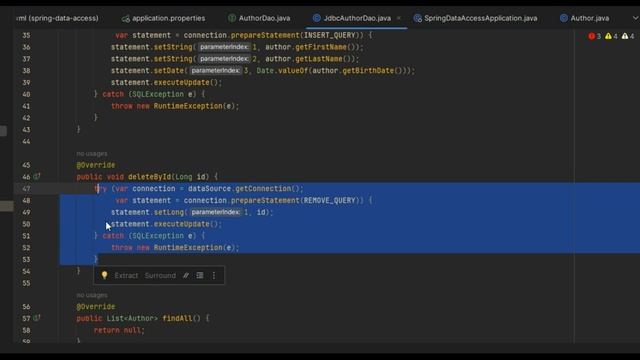Image resolution: width=640 pixels, height=360 pixels.
Task: Click the AuthorDao.java interface icon
Action: [x=232, y=18]
